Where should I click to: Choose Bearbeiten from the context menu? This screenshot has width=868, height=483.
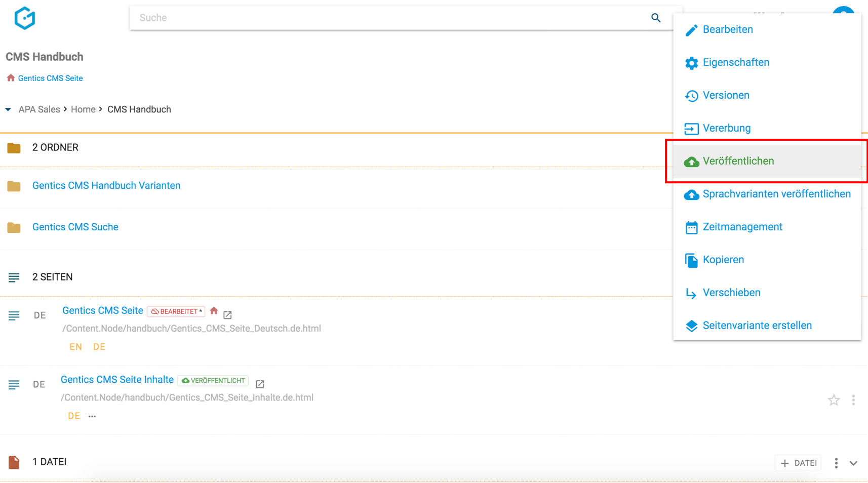point(767,29)
